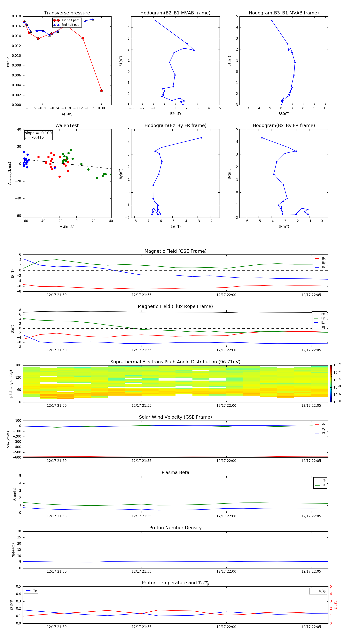Click the 'Bx(nT)' x-axis label
Screen dimensions: 351x644
pyautogui.click(x=284, y=227)
